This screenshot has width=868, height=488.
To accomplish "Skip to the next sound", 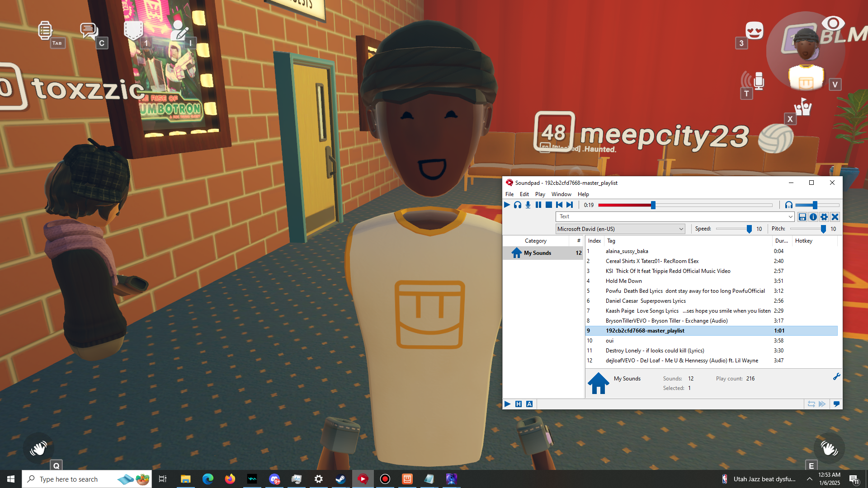I will click(x=570, y=205).
